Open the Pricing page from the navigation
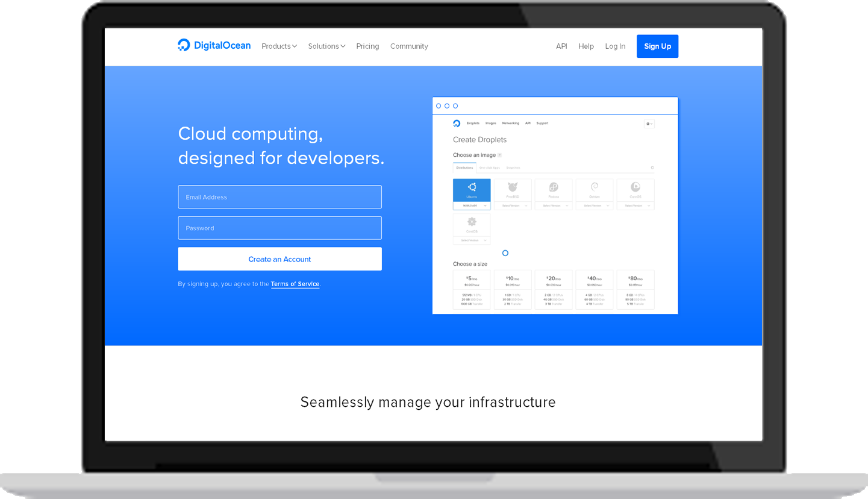The width and height of the screenshot is (868, 499). (367, 46)
